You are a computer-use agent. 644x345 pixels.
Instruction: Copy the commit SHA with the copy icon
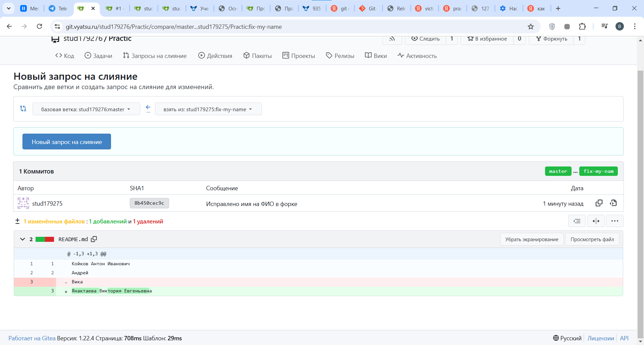599,203
